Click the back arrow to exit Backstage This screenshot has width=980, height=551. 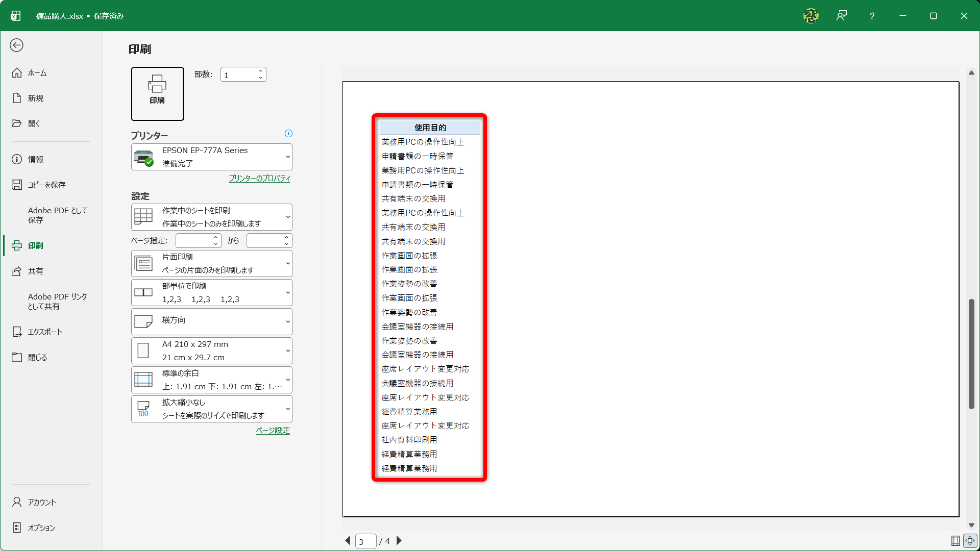(x=16, y=45)
